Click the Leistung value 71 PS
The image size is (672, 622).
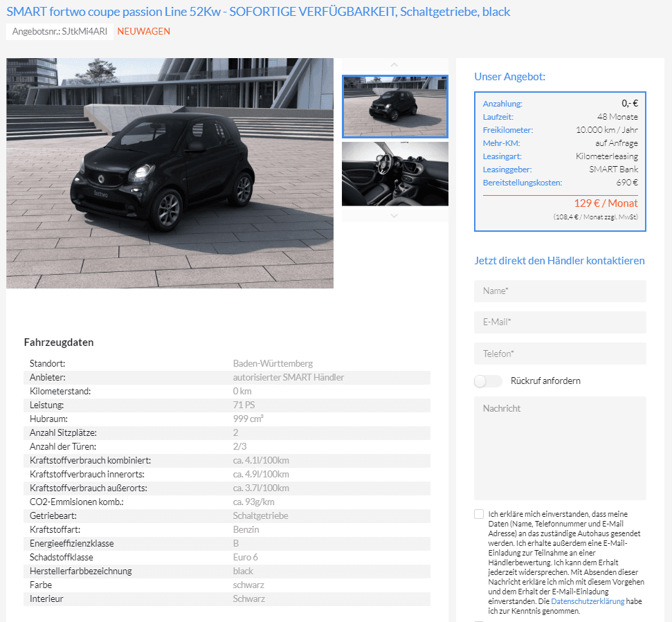click(244, 405)
